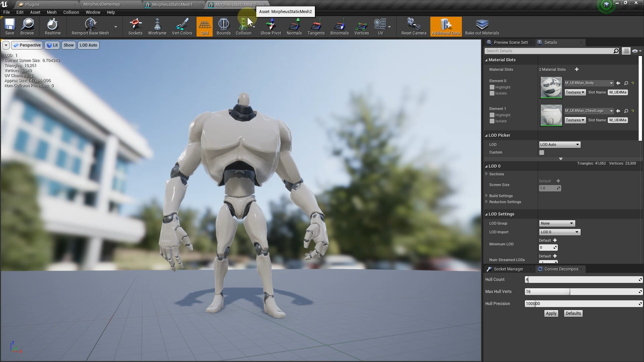The image size is (644, 362).
Task: Show mesh Vertices in viewport
Action: [361, 27]
